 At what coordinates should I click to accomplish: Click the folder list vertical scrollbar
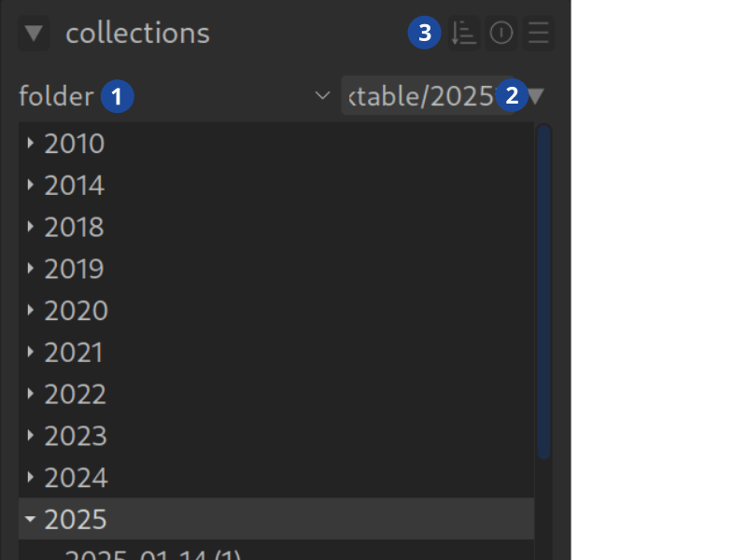[543, 289]
